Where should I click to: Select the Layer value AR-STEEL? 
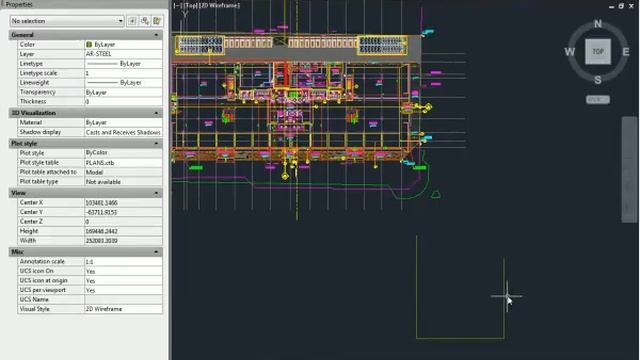point(123,54)
